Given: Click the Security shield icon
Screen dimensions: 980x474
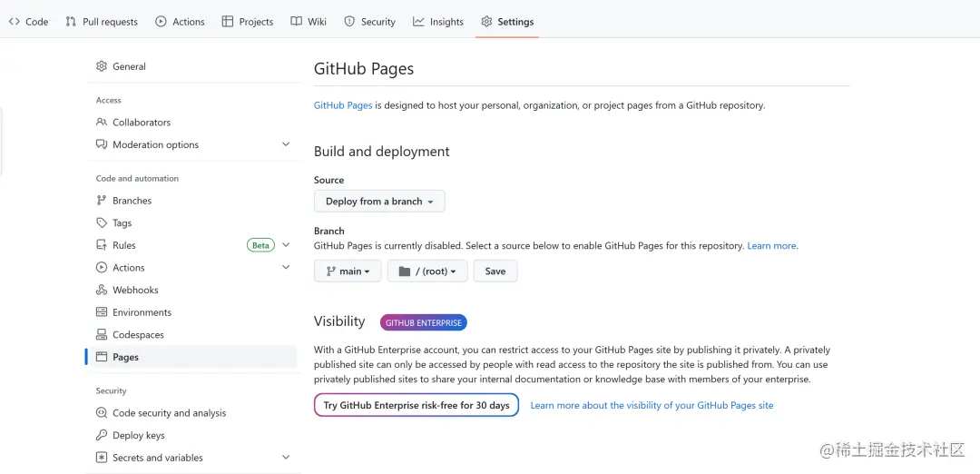Looking at the screenshot, I should [x=349, y=22].
